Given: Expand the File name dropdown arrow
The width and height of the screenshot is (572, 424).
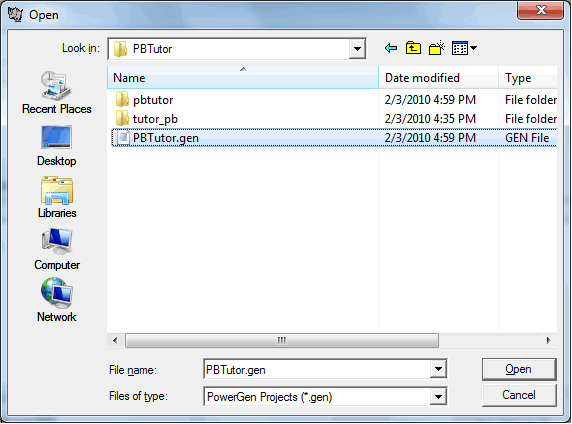Looking at the screenshot, I should tap(438, 369).
